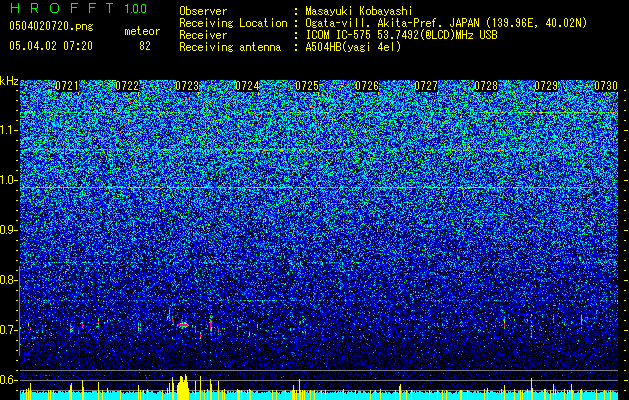This screenshot has width=629, height=400.
Task: Click the A504HB(yagi 4el) antenna text
Action: [x=353, y=47]
